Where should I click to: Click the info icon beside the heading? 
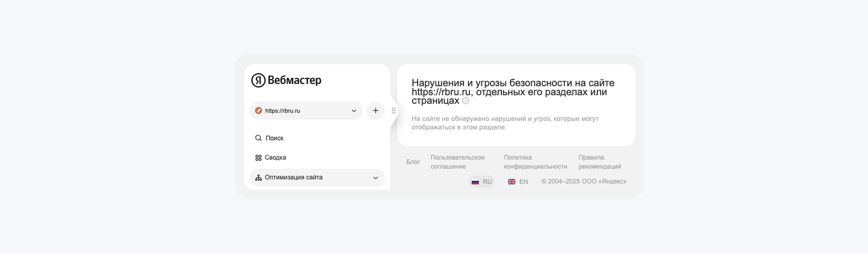click(x=466, y=101)
